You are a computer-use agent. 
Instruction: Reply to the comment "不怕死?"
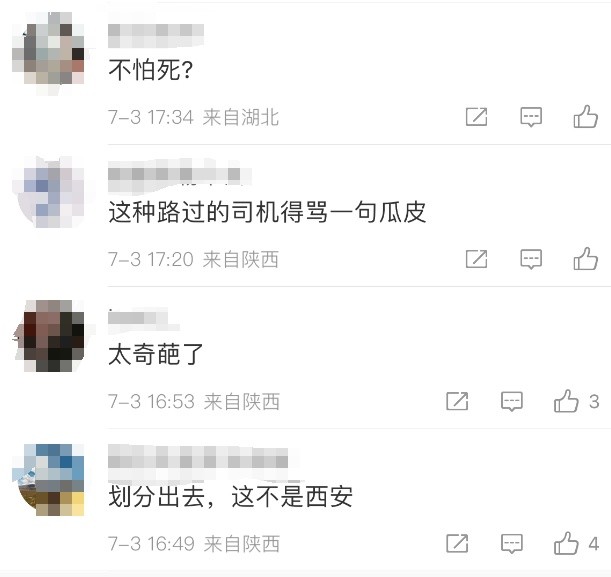(531, 116)
